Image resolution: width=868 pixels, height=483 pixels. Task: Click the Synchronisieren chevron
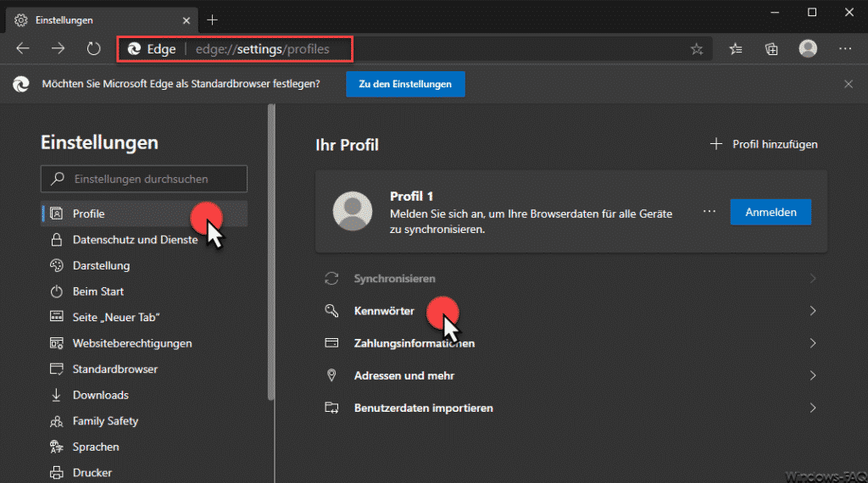[813, 278]
